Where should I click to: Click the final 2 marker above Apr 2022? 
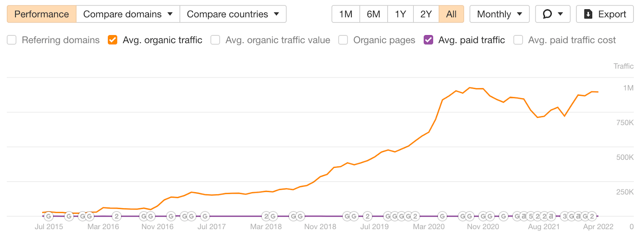pos(592,216)
